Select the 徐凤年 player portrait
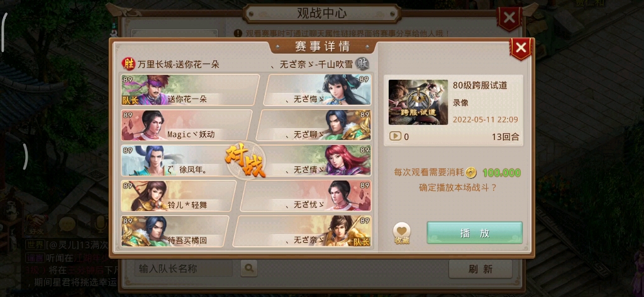644x297 pixels. click(x=150, y=160)
